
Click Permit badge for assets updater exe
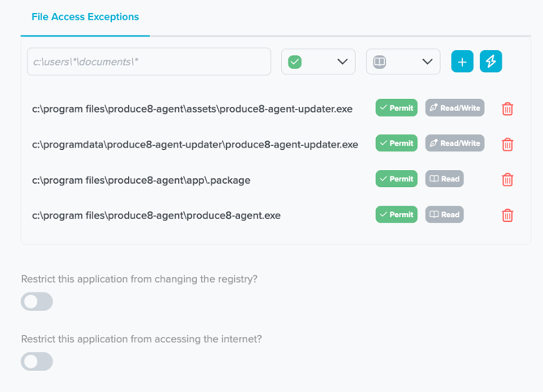coord(396,108)
